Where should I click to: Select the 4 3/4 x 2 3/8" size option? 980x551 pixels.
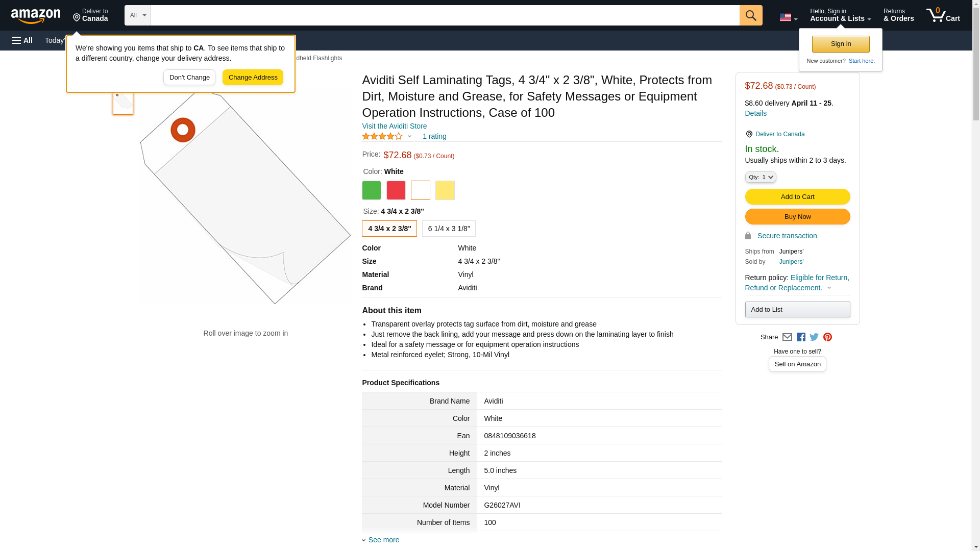pyautogui.click(x=389, y=229)
